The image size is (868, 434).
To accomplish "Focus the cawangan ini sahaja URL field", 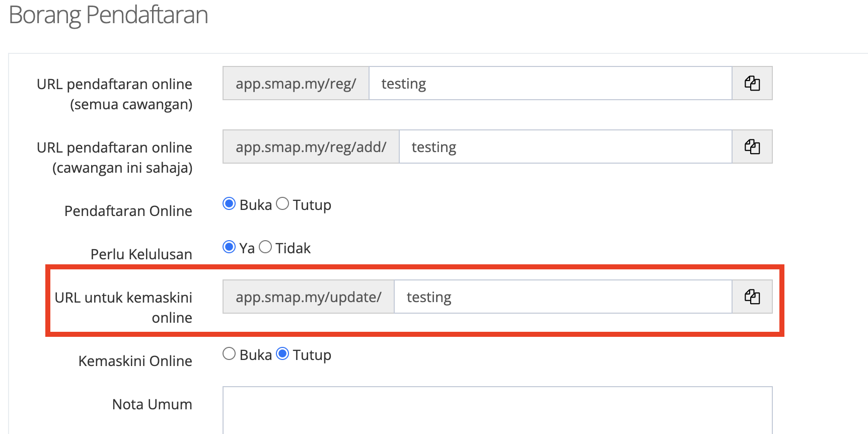I will (565, 147).
